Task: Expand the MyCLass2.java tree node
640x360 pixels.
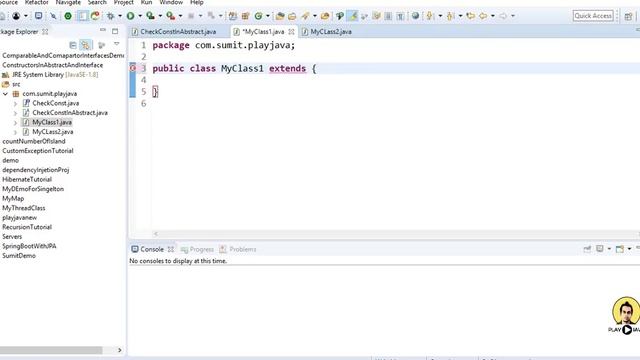Action: point(16,132)
